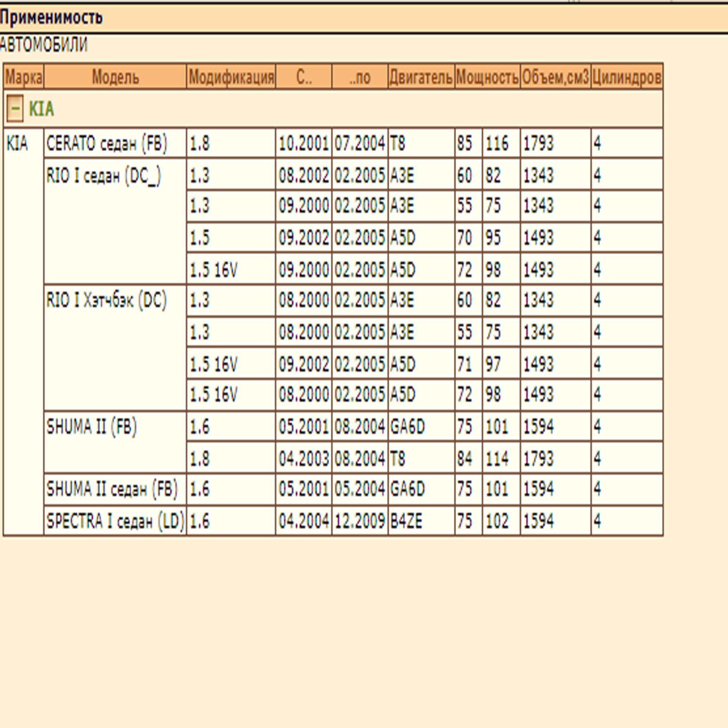Click the АВТОМОБИЛИ label
Screen dimensions: 728x728
point(43,45)
